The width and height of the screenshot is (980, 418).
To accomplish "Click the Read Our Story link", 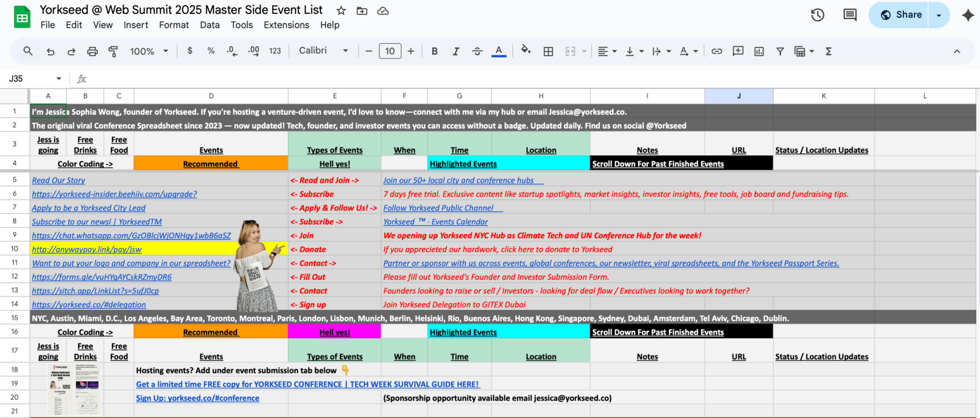I will tap(58, 180).
